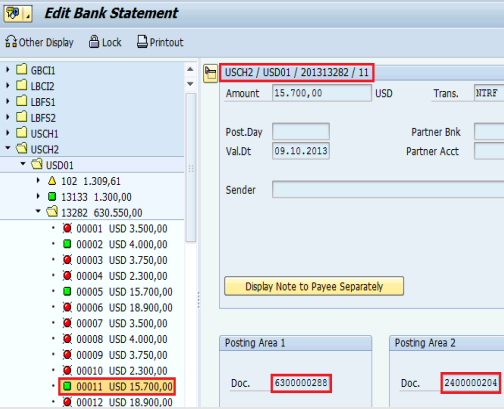The height and width of the screenshot is (409, 504).
Task: Click Posting Area 1 Doc. 6300000288
Action: 301,383
